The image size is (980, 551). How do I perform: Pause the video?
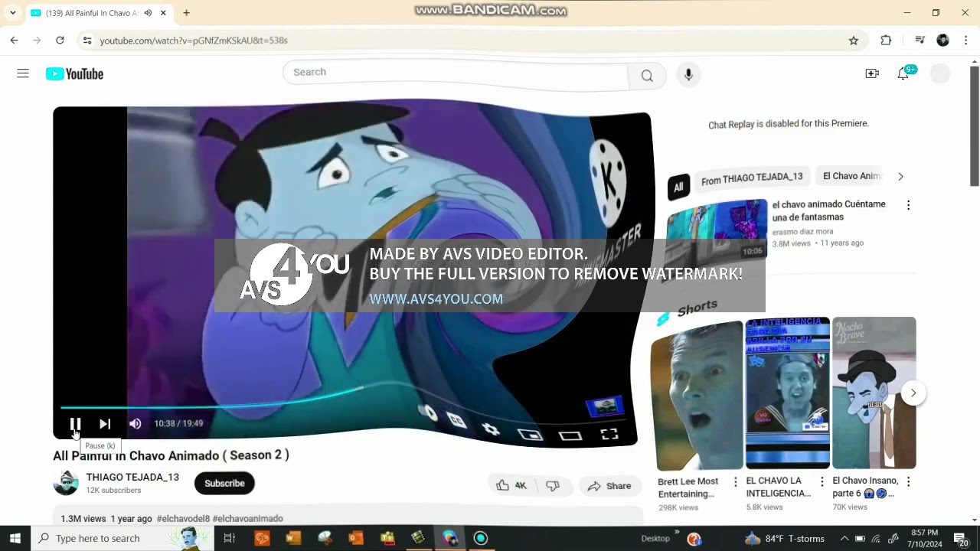75,423
